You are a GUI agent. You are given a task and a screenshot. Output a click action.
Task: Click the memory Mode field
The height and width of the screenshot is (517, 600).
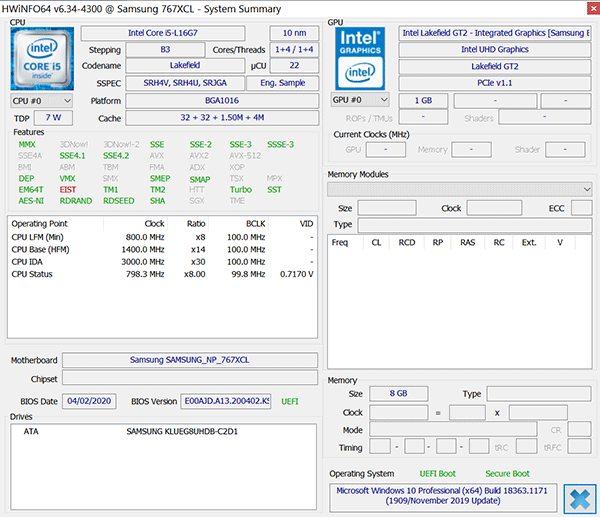tap(453, 429)
